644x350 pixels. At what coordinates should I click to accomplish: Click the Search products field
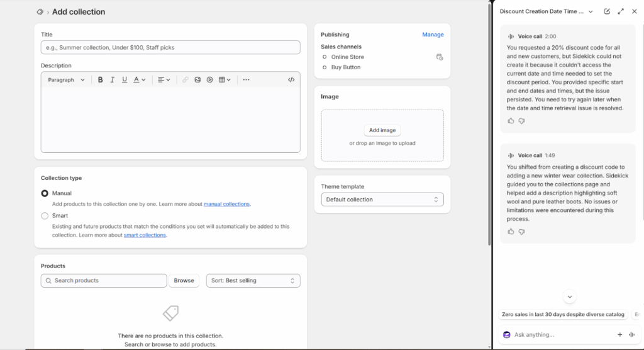coord(104,281)
